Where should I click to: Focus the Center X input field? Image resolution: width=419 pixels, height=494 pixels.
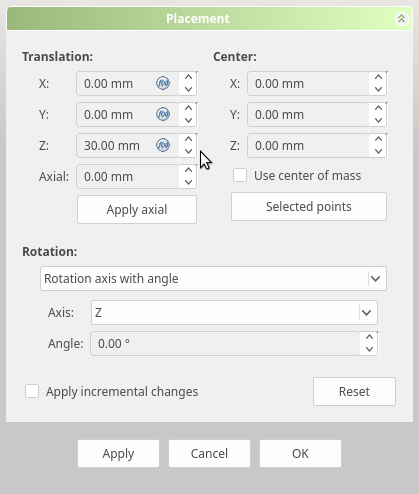point(308,83)
